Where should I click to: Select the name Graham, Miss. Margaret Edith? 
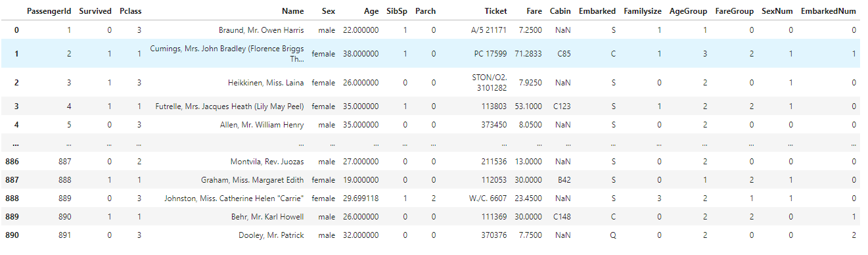pos(252,179)
